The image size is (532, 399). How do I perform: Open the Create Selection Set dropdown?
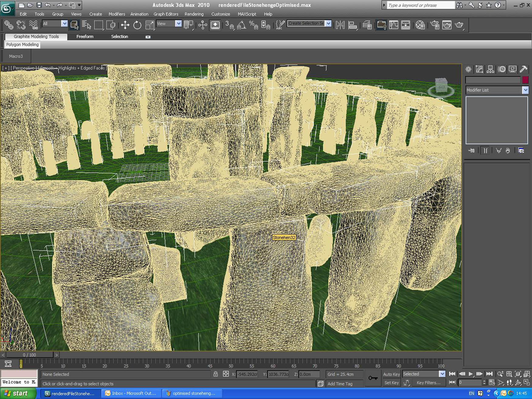click(x=328, y=23)
